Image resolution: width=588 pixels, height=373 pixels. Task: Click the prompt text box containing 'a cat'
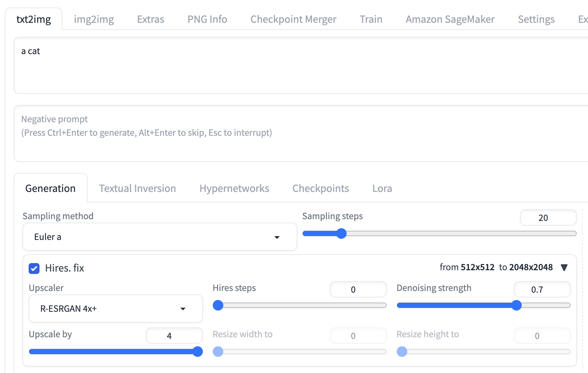[x=300, y=65]
